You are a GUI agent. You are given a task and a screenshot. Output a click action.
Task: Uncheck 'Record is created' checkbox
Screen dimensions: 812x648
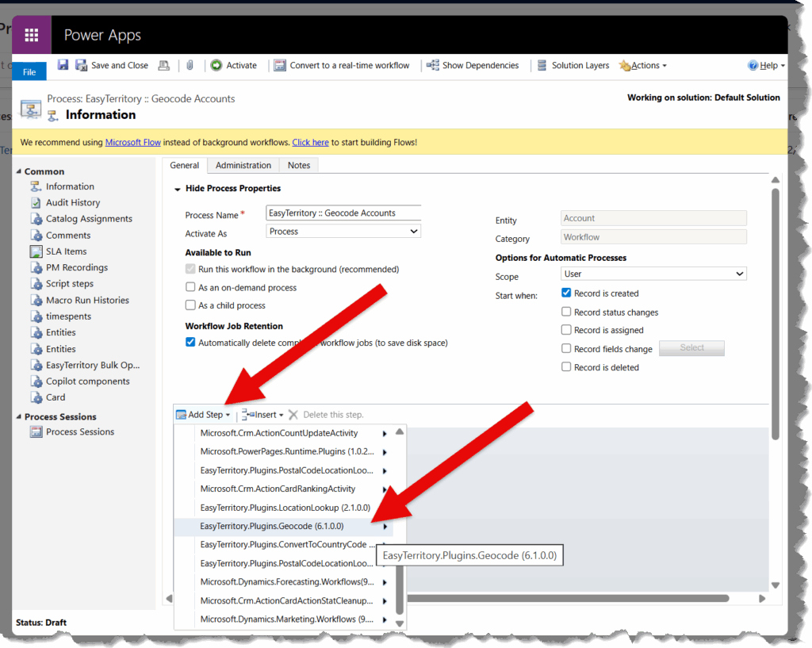(x=566, y=293)
